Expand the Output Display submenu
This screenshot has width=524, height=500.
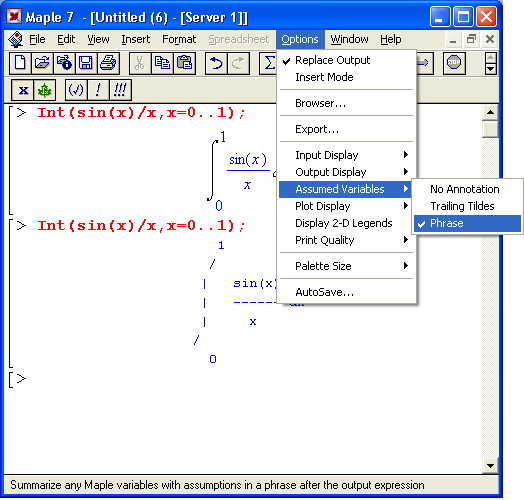click(x=346, y=172)
